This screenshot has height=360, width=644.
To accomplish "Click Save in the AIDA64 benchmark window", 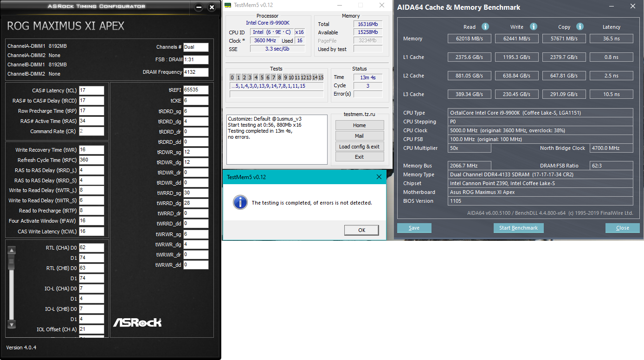I will coord(414,228).
